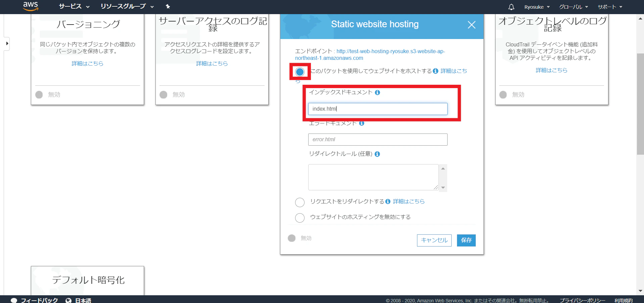Open the リソースグループ dropdown menu
Screen dimensions: 644x303
pos(127,6)
